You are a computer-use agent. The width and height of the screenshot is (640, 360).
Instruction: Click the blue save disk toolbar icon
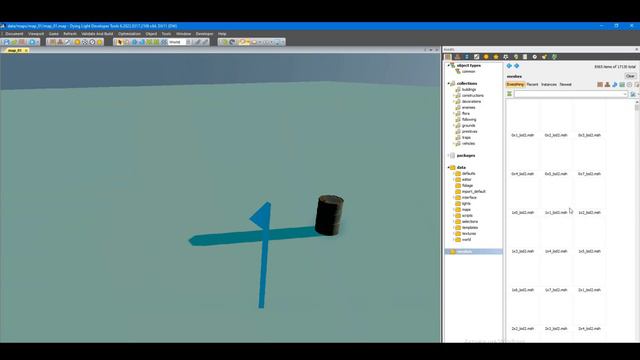pyautogui.click(x=7, y=42)
